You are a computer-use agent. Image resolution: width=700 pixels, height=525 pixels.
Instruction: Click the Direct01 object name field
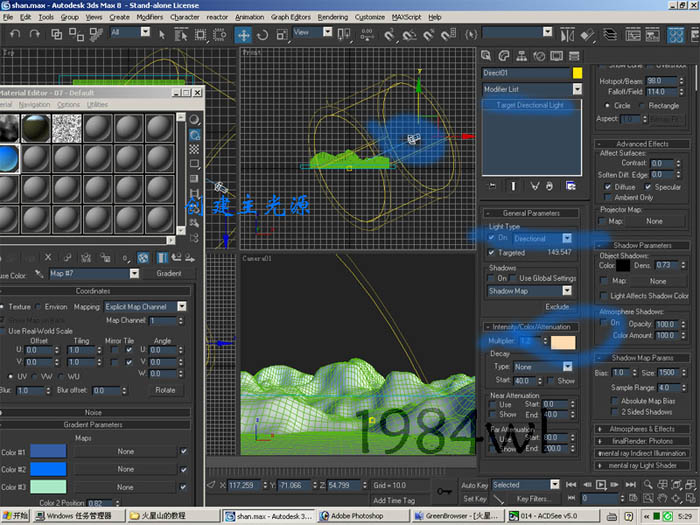[526, 73]
